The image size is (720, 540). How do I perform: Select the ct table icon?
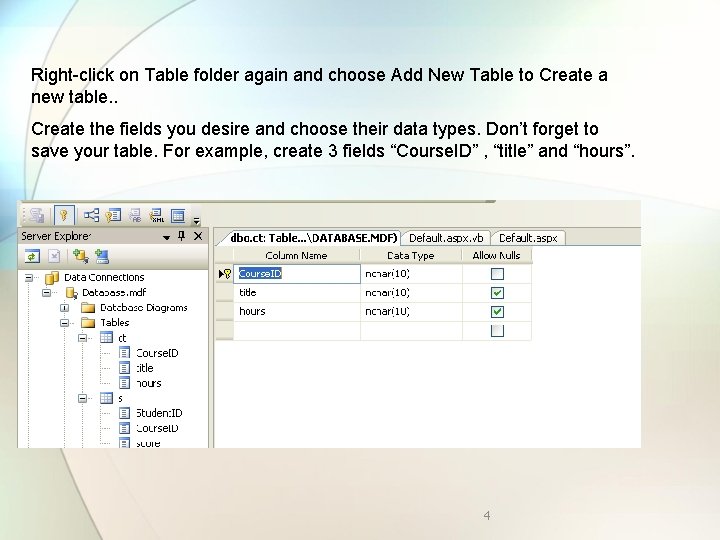[107, 338]
